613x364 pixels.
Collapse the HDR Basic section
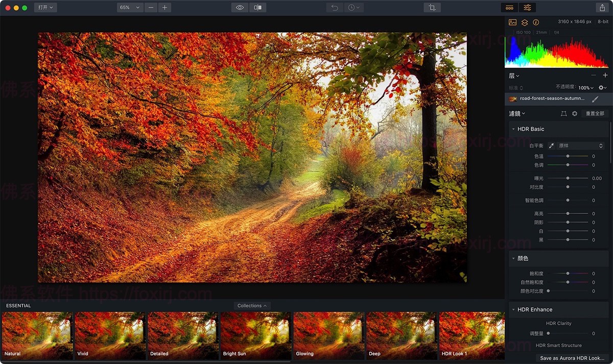coord(513,129)
